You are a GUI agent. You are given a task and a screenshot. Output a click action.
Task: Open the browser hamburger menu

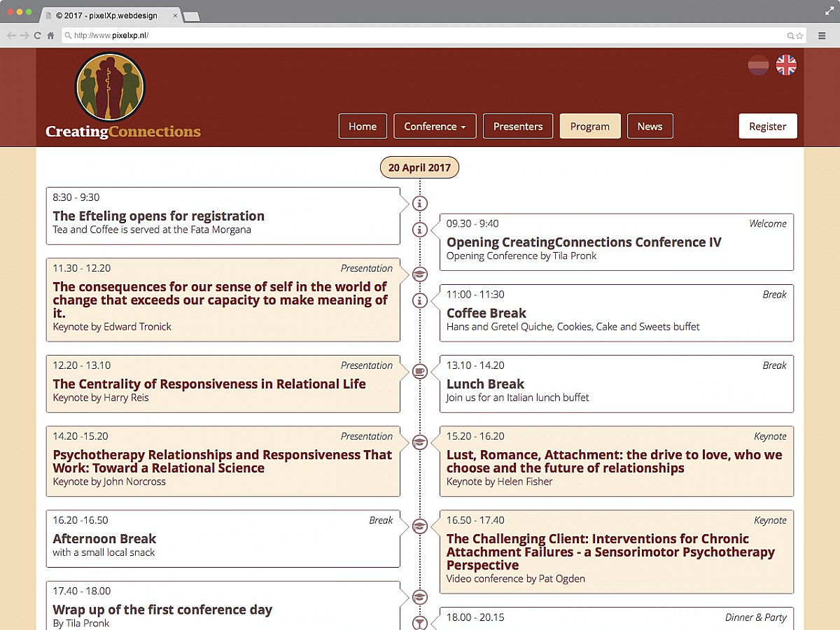(x=822, y=36)
